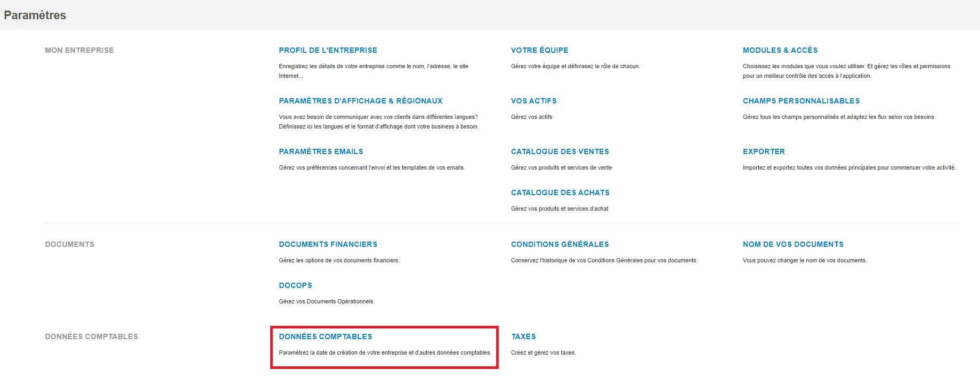
Task: Click the 'Gérez vos Documents Opérationnels' text
Action: 326,301
